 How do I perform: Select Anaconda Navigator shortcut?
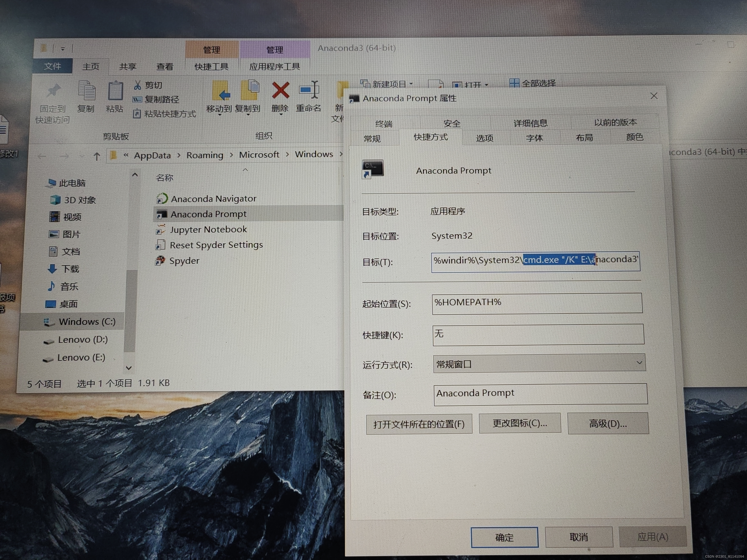tap(206, 199)
